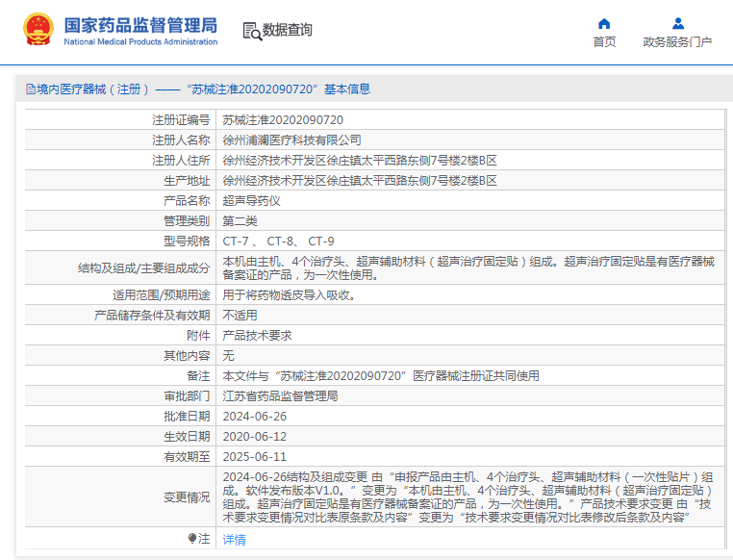Go to 首页 home icon
This screenshot has width=733, height=560.
pos(604,23)
